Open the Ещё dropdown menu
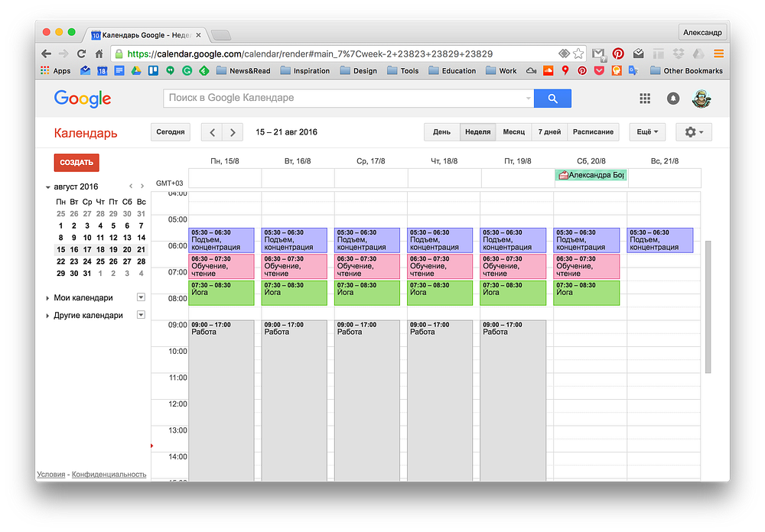The width and height of the screenshot is (765, 532). (647, 132)
